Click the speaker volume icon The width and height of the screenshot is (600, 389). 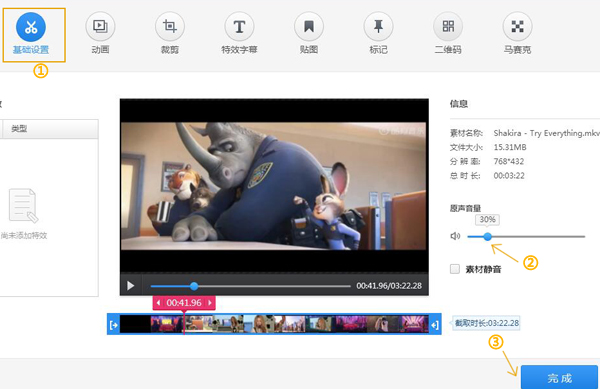coord(455,236)
